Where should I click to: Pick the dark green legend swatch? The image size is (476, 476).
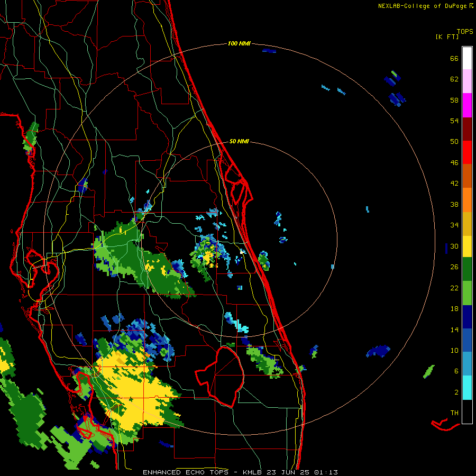coord(467,269)
